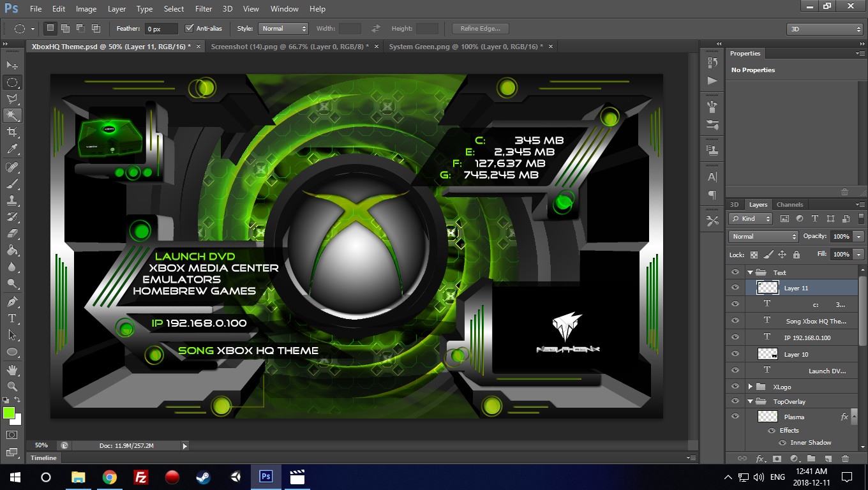Open Chrome from the taskbar
Screen dimensions: 868x490
[x=110, y=477]
